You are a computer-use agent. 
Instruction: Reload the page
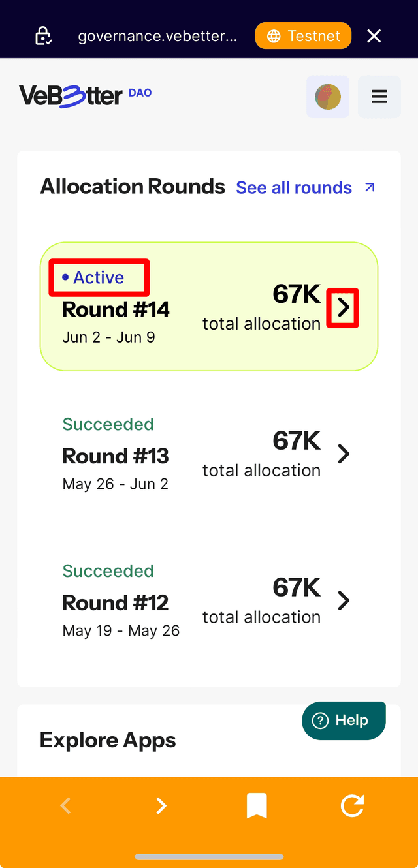click(x=352, y=807)
